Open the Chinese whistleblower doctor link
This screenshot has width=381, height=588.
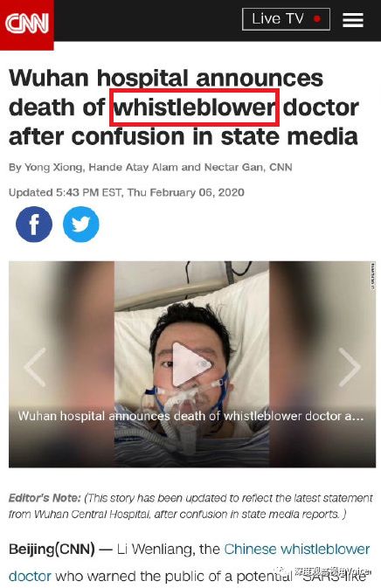(297, 550)
